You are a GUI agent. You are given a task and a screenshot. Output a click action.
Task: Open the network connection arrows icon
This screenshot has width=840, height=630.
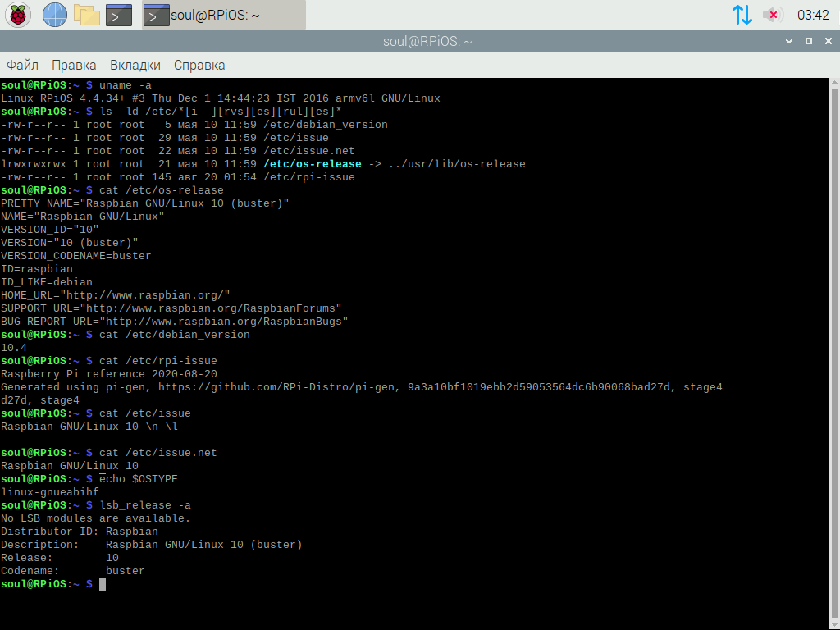742,15
